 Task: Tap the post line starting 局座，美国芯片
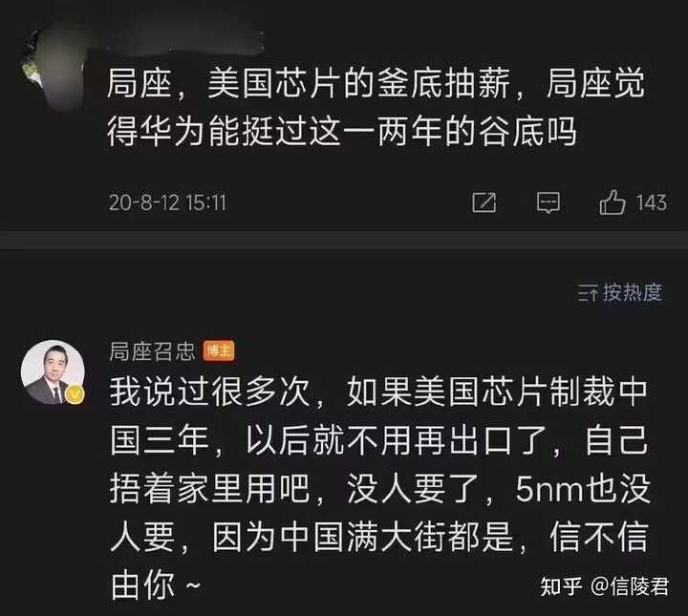(376, 83)
